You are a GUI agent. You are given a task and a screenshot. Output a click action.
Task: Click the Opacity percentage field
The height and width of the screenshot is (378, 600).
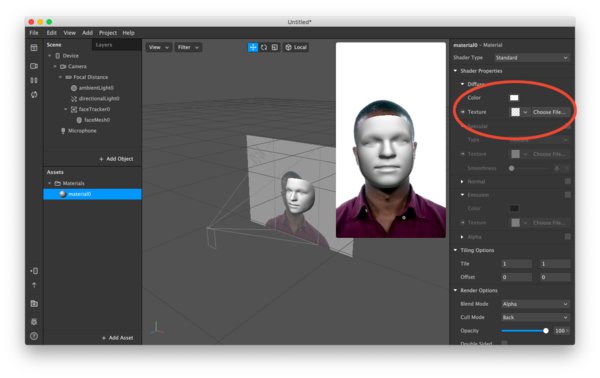561,331
